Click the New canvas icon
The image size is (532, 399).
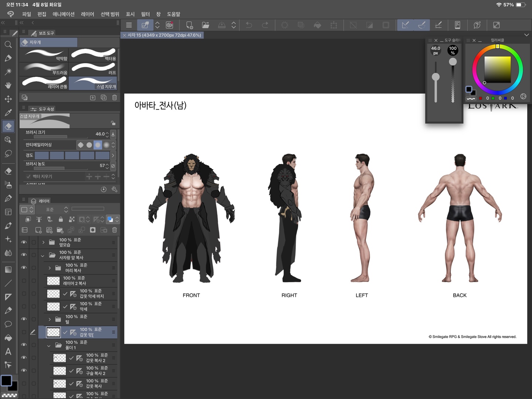point(190,25)
